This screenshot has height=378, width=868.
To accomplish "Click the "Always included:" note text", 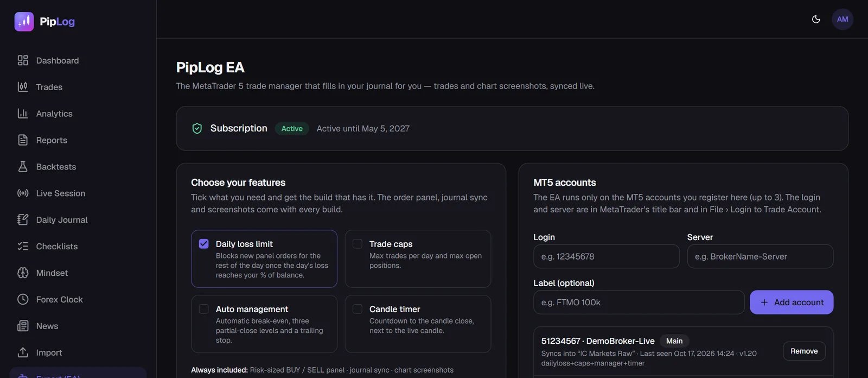I will click(219, 370).
